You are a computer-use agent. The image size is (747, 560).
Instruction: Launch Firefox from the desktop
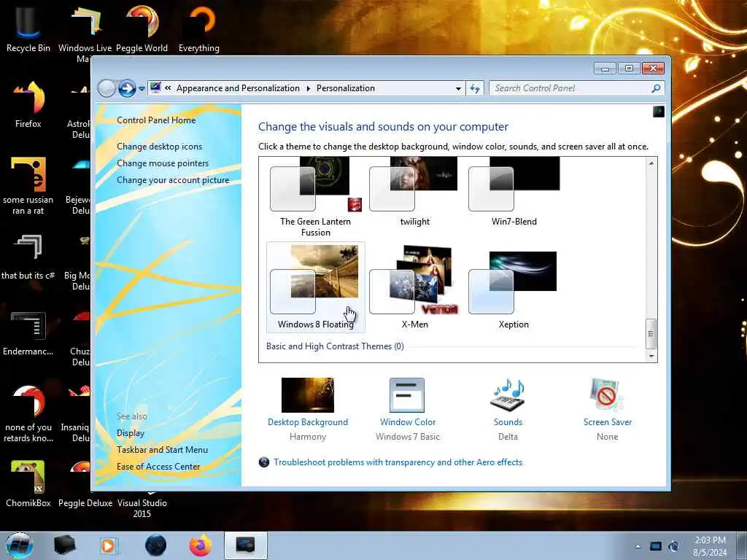[28, 104]
